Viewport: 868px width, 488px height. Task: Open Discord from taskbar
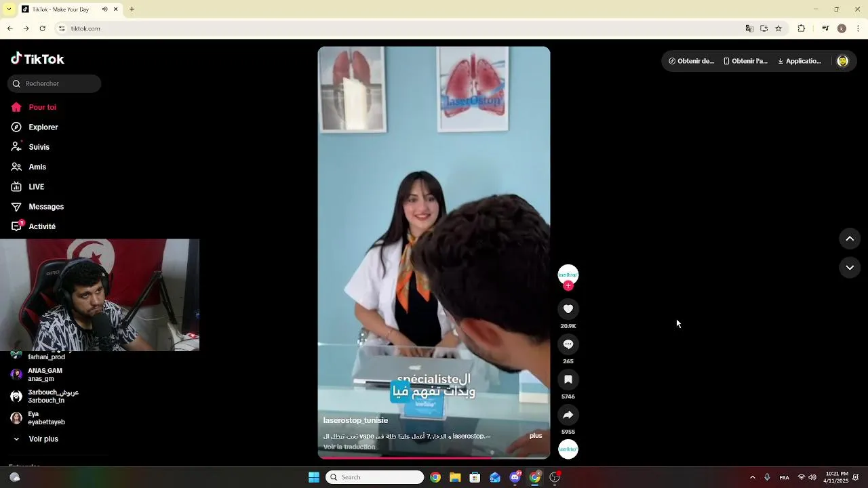pyautogui.click(x=515, y=477)
